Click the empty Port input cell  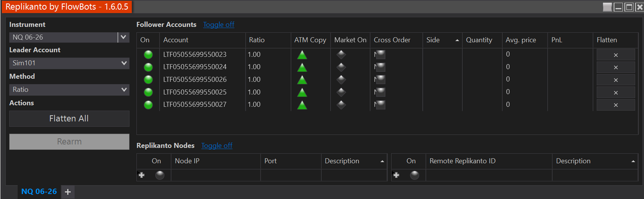(291, 175)
